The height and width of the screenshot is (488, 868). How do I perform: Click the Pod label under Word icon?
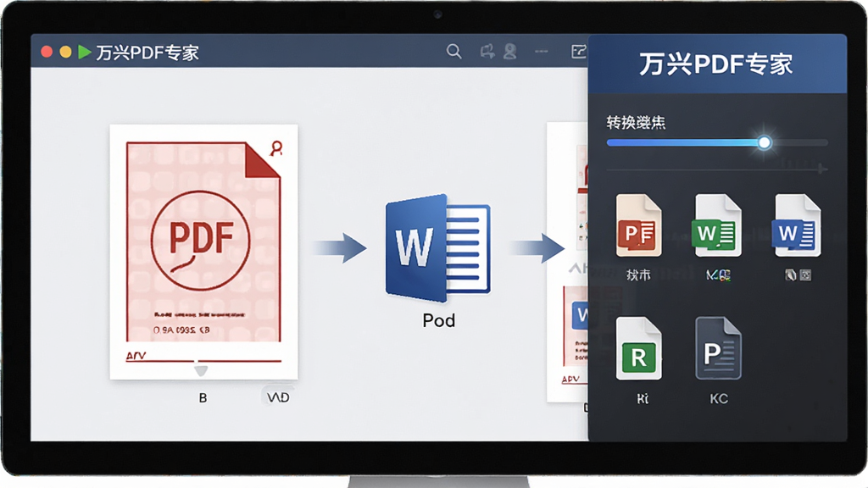pos(438,320)
